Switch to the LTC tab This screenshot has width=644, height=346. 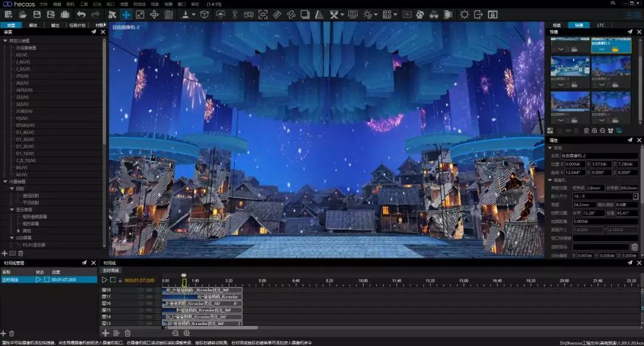point(600,26)
